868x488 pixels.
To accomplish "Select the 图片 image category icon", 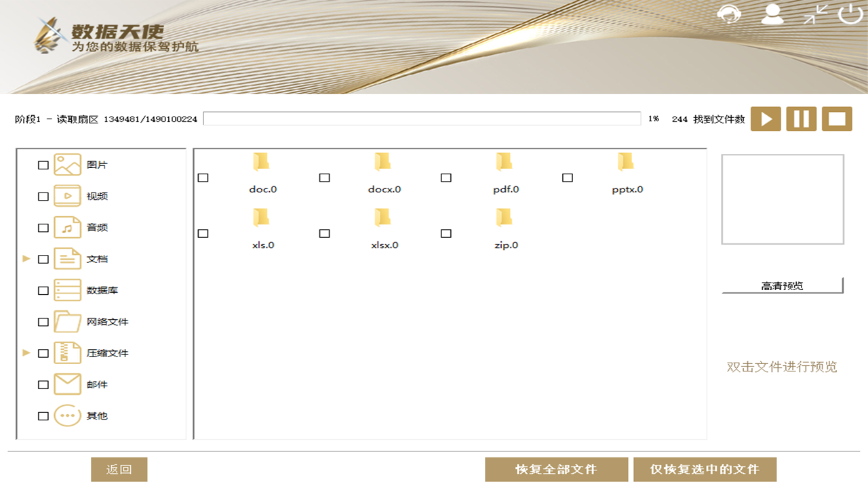I will click(67, 164).
